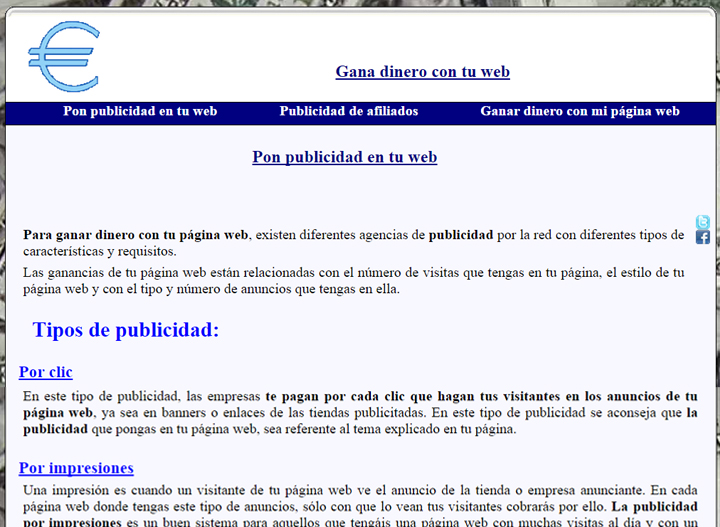Click the blue Euro logo
The height and width of the screenshot is (527, 720).
[64, 57]
